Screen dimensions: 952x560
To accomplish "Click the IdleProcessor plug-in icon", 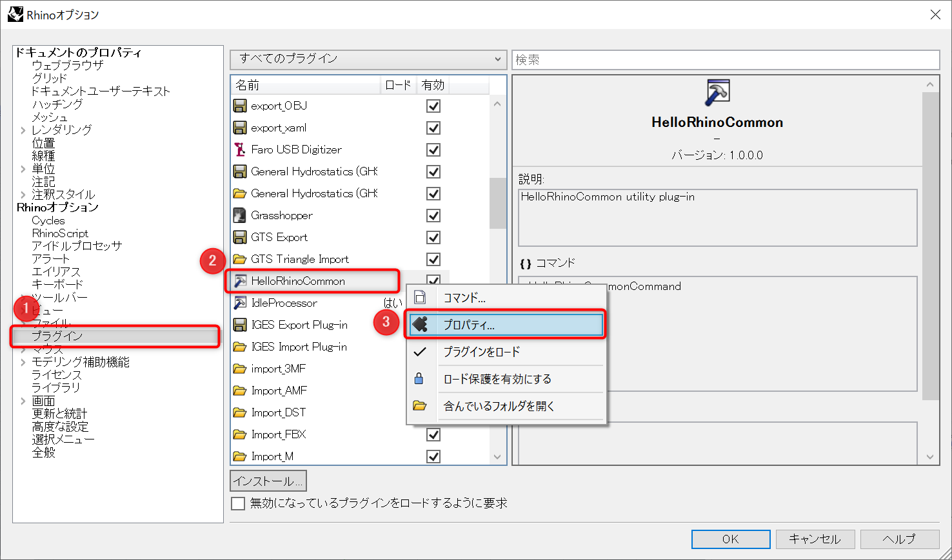I will click(x=240, y=303).
